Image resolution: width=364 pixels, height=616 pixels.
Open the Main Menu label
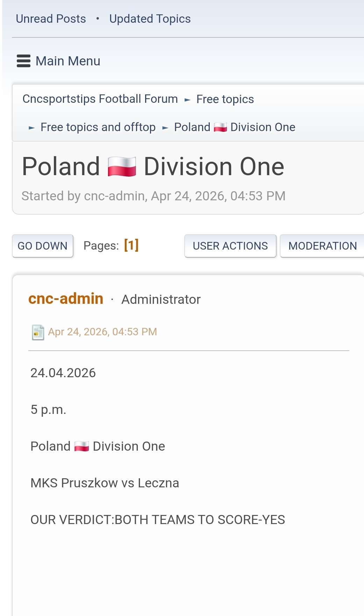[68, 61]
